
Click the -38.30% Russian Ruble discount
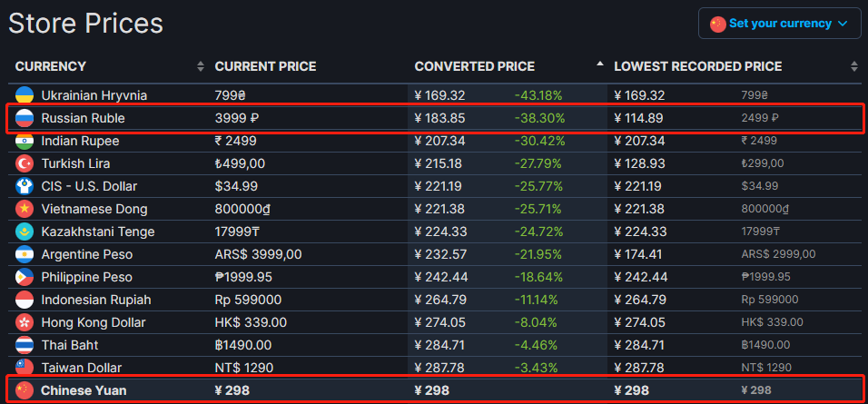pos(539,118)
